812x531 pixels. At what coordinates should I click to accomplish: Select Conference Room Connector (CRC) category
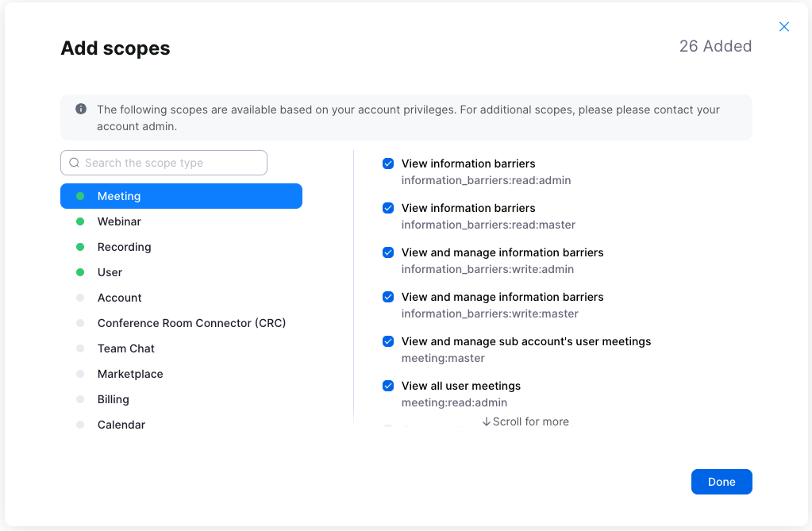[191, 323]
